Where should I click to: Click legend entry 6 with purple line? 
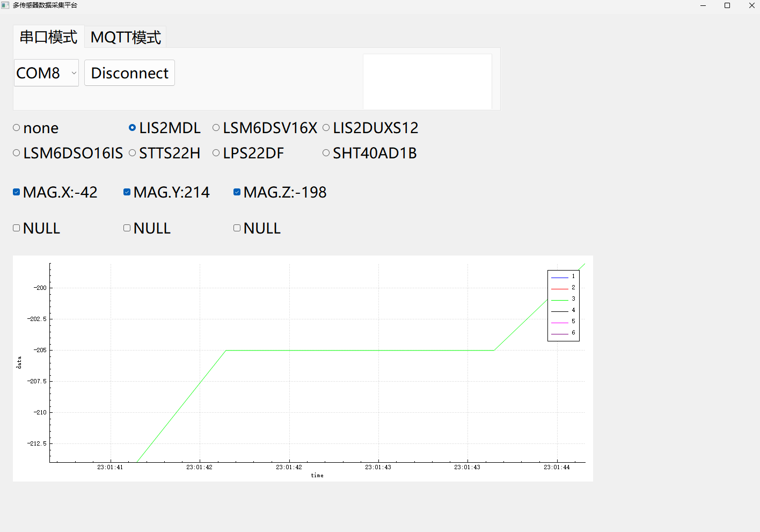[x=563, y=333]
